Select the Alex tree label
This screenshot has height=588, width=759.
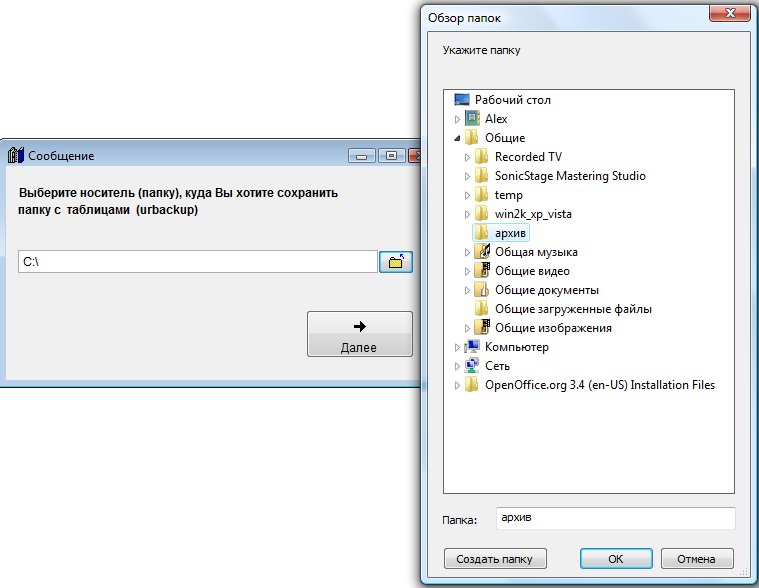pyautogui.click(x=496, y=119)
